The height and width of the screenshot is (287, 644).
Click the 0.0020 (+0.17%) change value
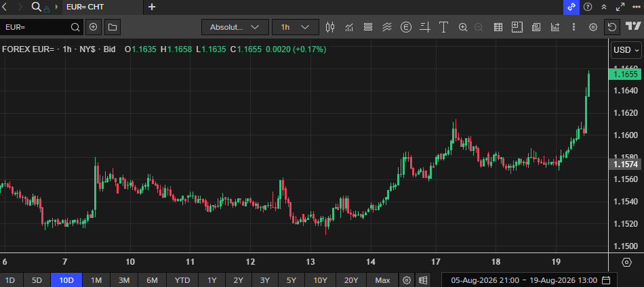pos(296,49)
